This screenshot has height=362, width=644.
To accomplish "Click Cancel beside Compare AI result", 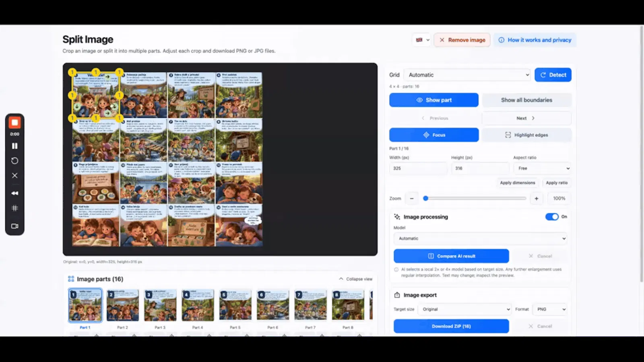I will point(540,256).
